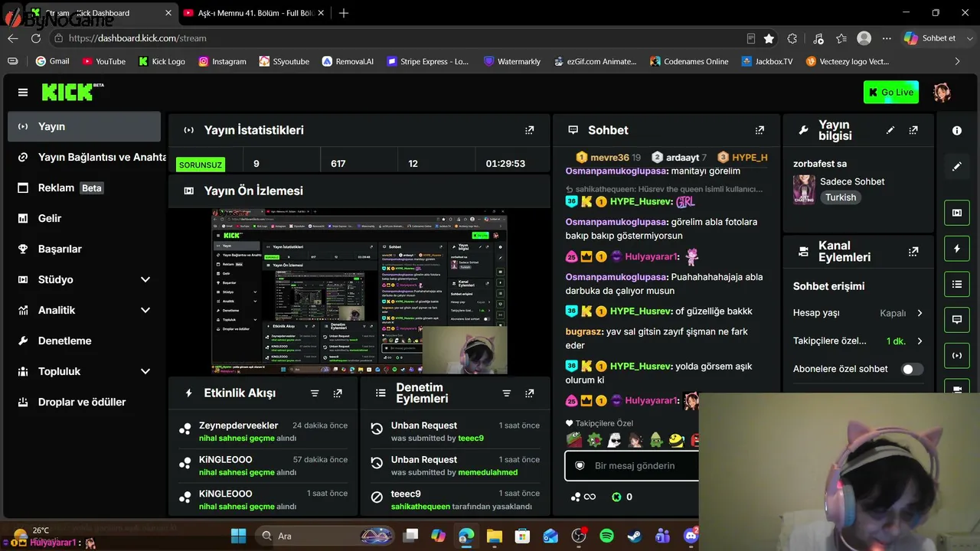980x551 pixels.
Task: Select Yayın in the sidebar
Action: 84,126
